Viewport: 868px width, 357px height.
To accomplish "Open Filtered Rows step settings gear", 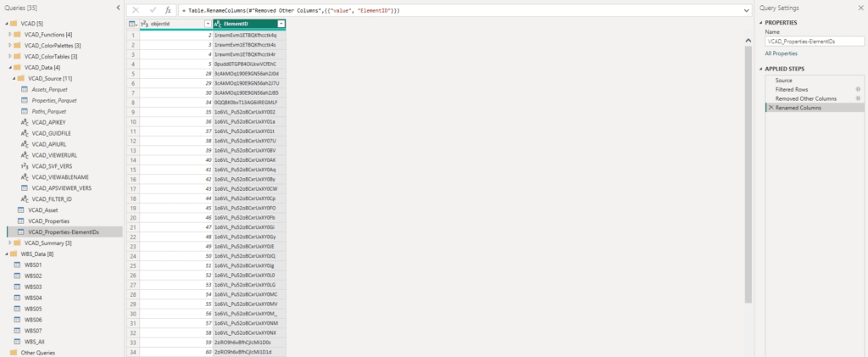I will pos(858,89).
